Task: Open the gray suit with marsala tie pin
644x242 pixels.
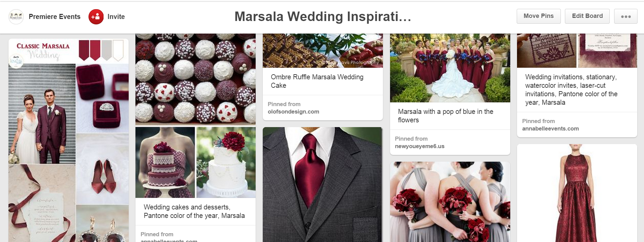Action: (323, 184)
